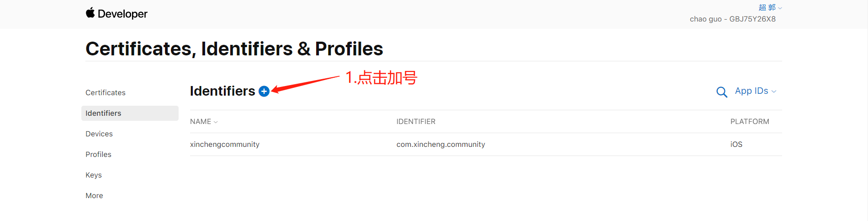Click the com.xincheng.community identifier value

[x=441, y=144]
